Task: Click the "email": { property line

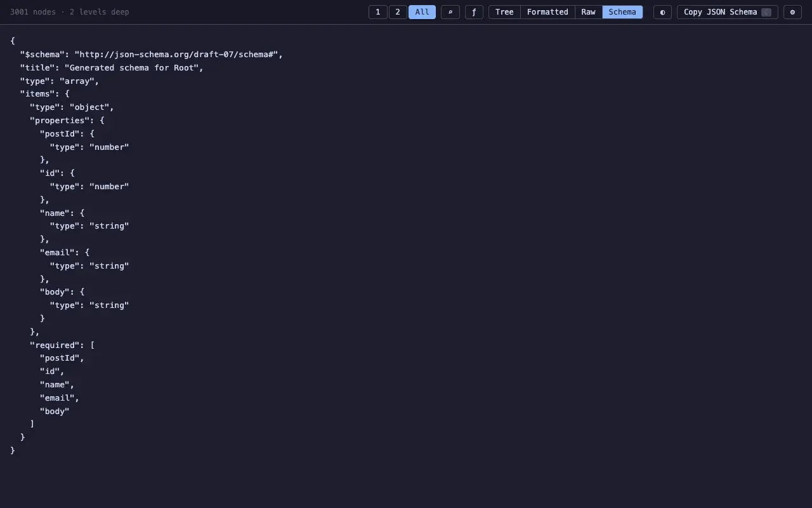Action: tap(65, 253)
